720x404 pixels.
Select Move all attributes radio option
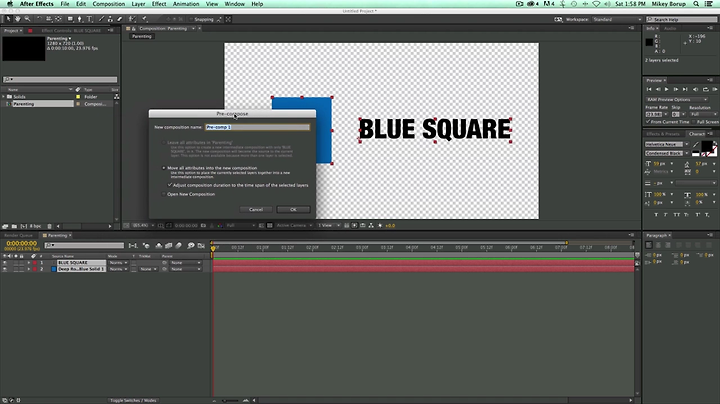[164, 168]
